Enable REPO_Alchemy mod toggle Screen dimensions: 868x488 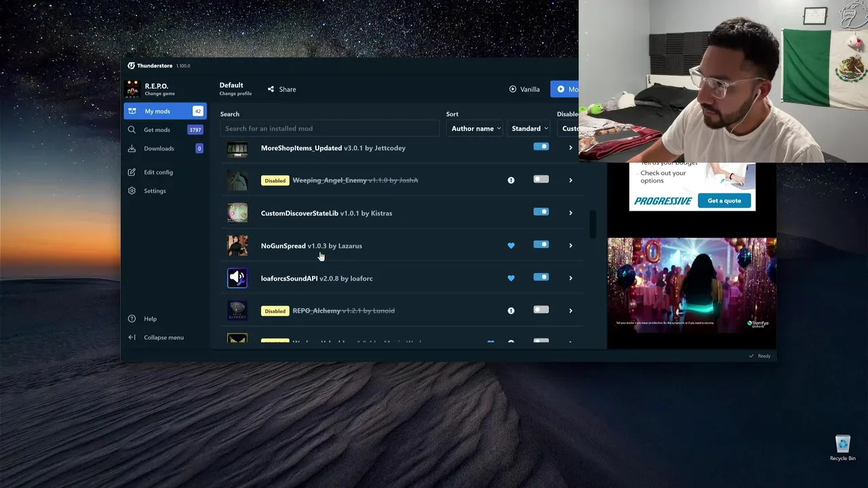click(x=541, y=310)
